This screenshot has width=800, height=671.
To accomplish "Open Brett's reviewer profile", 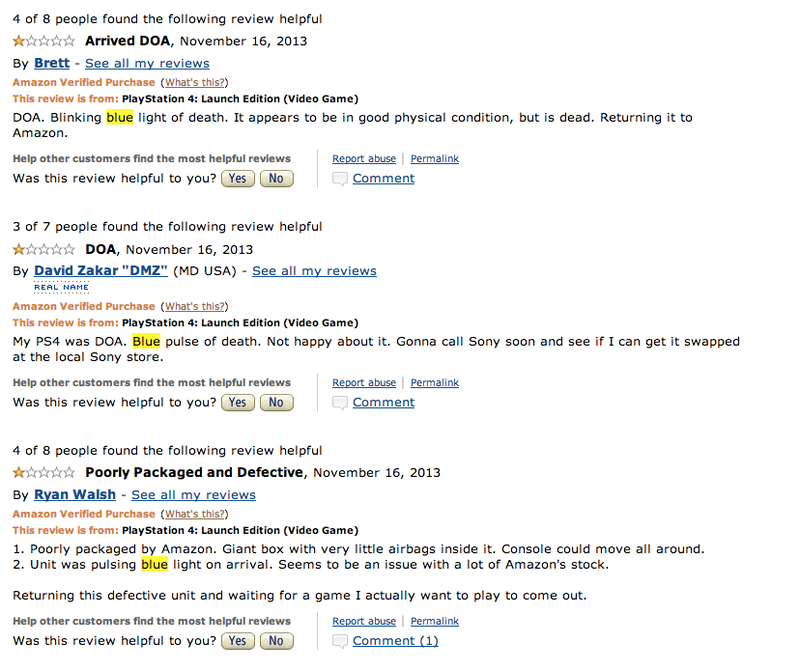I will tap(52, 63).
